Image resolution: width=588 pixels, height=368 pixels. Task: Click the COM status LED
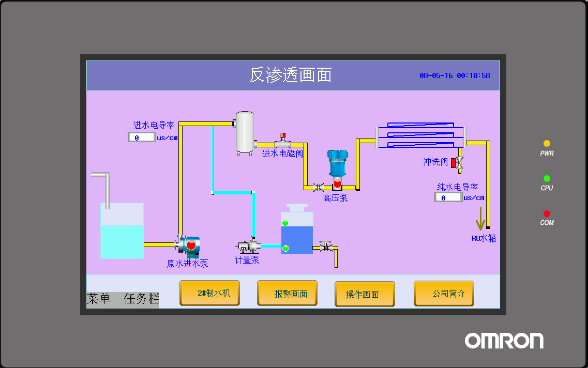point(547,213)
